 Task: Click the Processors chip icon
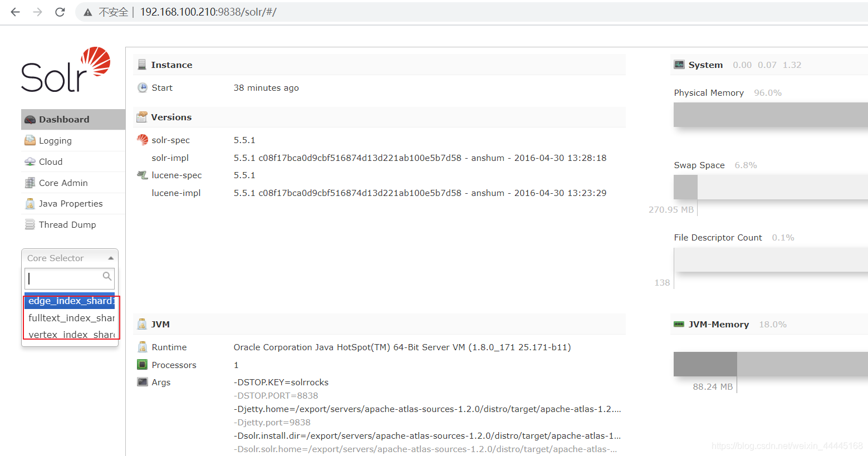[x=143, y=365]
